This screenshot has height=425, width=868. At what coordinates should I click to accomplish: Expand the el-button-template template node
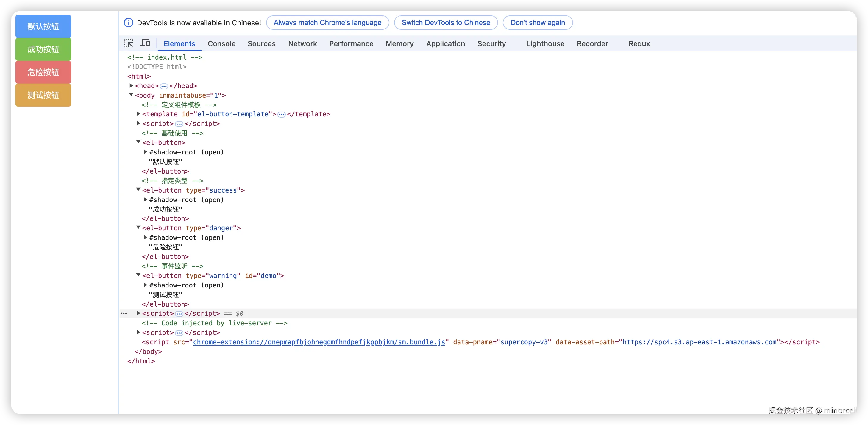(x=138, y=114)
